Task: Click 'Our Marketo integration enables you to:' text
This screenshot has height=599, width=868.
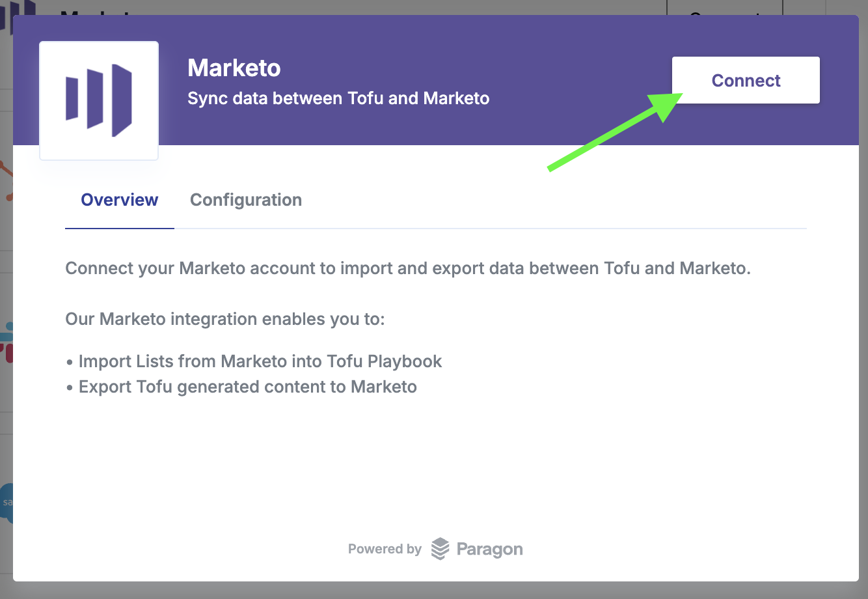Action: [225, 319]
